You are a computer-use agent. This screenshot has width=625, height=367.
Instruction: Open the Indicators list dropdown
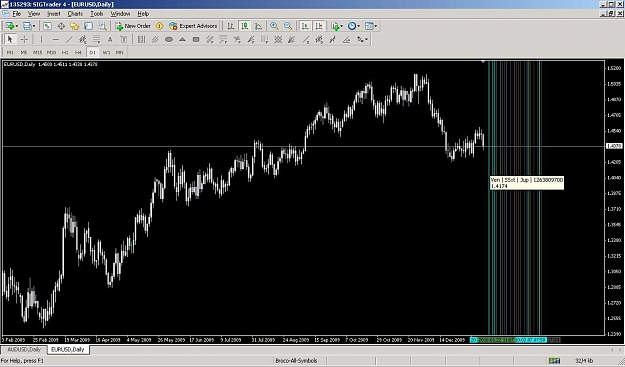(x=337, y=26)
